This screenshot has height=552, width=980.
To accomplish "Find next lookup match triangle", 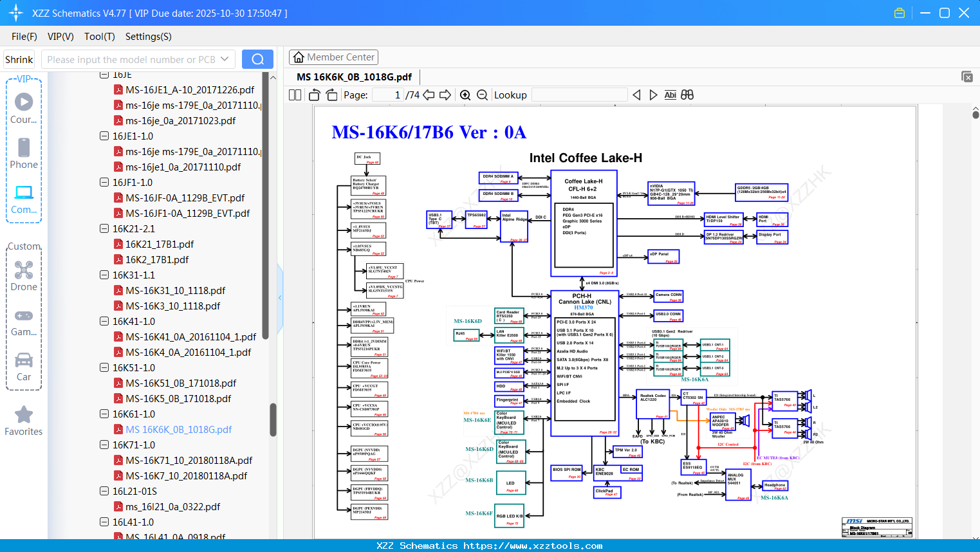I will click(x=653, y=95).
